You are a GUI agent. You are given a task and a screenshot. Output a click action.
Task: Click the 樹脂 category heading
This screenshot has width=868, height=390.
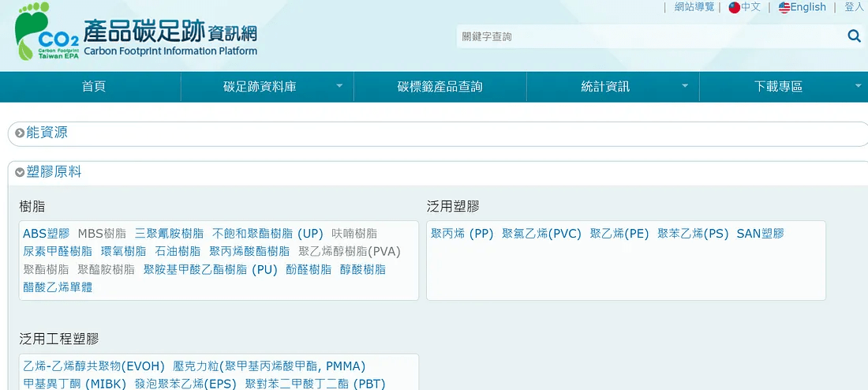click(32, 207)
